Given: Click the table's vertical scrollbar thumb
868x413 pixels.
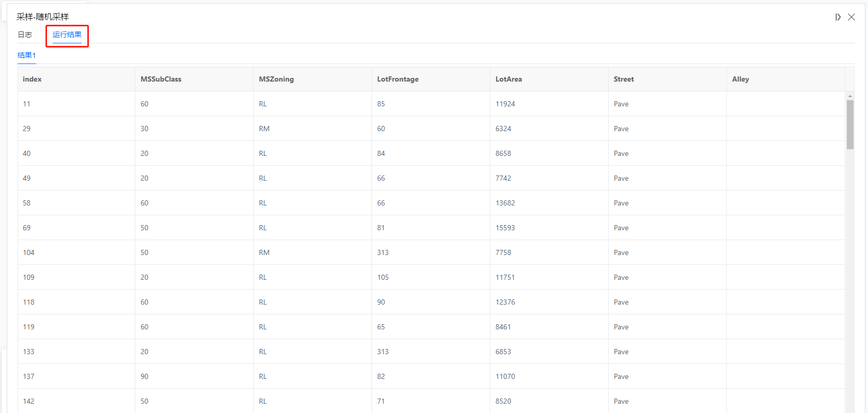Looking at the screenshot, I should point(850,124).
